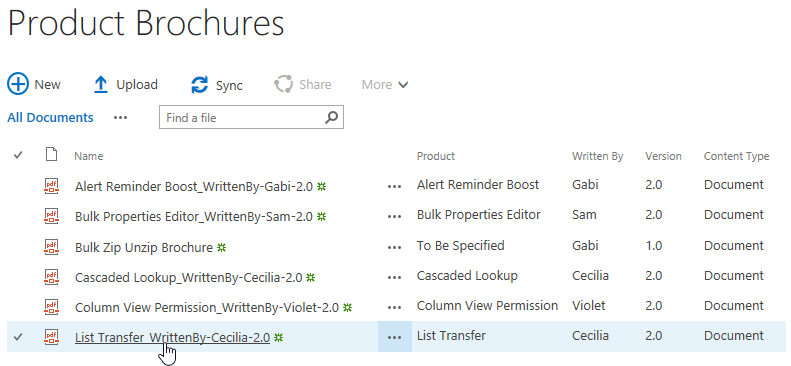Screen dimensions: 791x366
Task: Click the New document plus icon
Action: (x=18, y=84)
